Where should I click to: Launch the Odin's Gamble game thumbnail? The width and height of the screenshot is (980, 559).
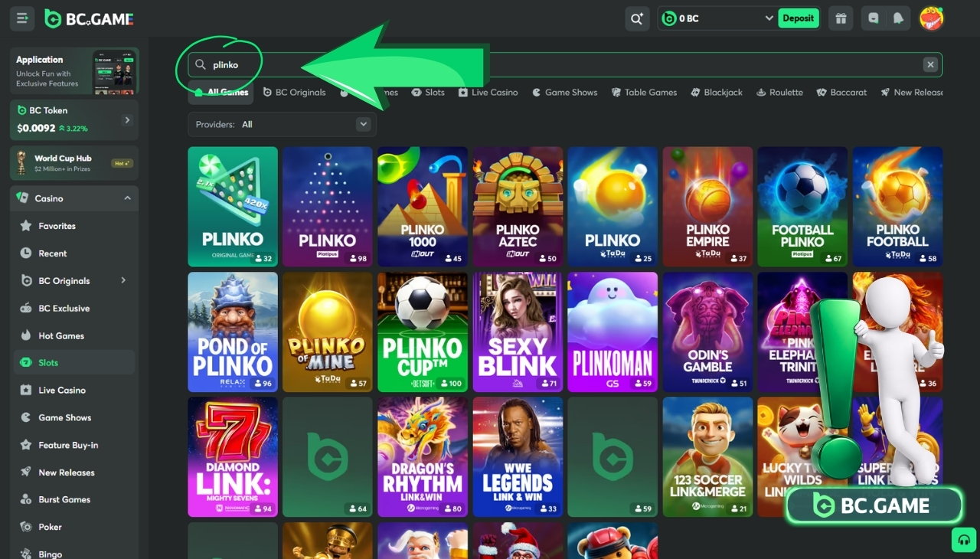(x=708, y=332)
